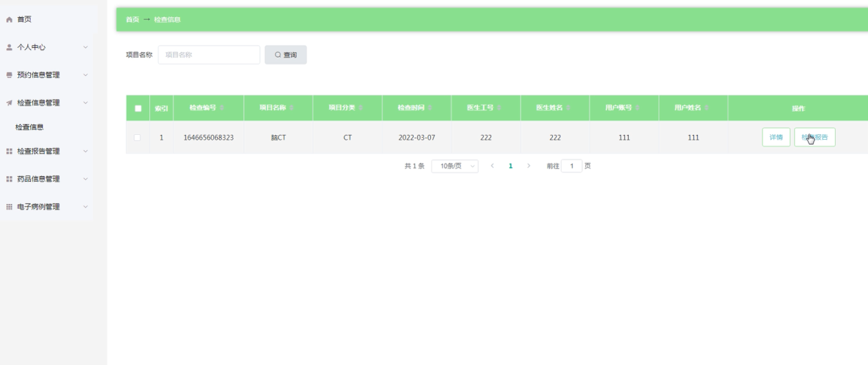Select page number 1 in pagination
The image size is (868, 365).
point(510,166)
